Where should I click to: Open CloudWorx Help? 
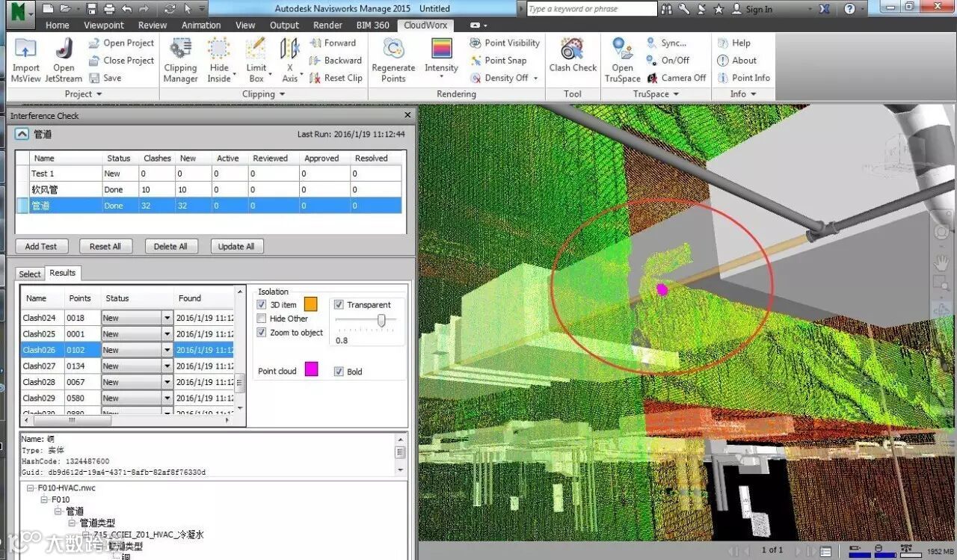tap(733, 43)
